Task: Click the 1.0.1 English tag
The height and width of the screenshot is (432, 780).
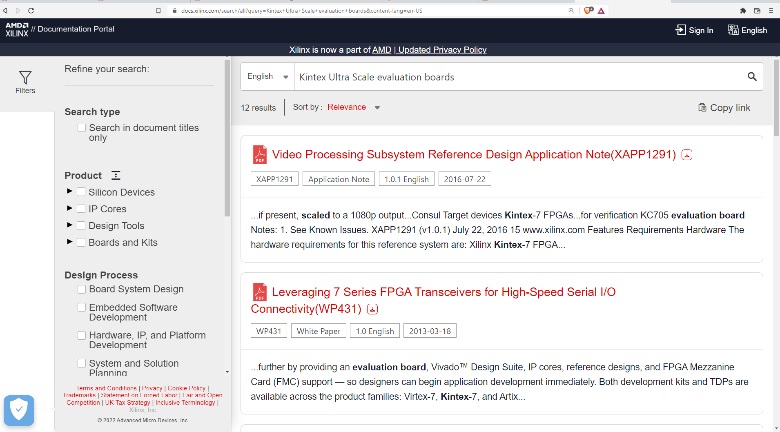Action: point(406,179)
